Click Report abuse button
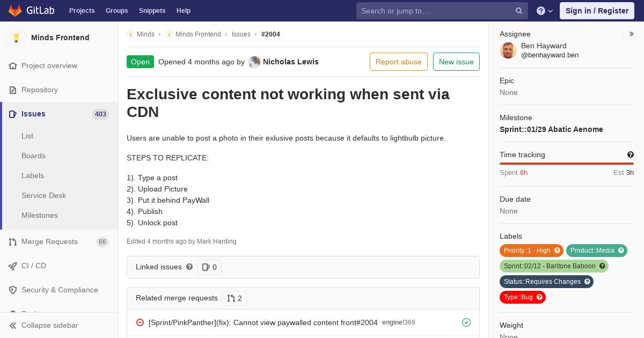644x338 pixels. click(x=399, y=62)
